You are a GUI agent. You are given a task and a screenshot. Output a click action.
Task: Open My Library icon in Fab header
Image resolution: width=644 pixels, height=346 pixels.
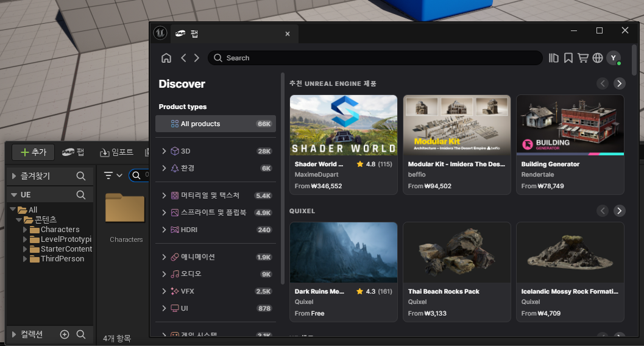click(554, 58)
